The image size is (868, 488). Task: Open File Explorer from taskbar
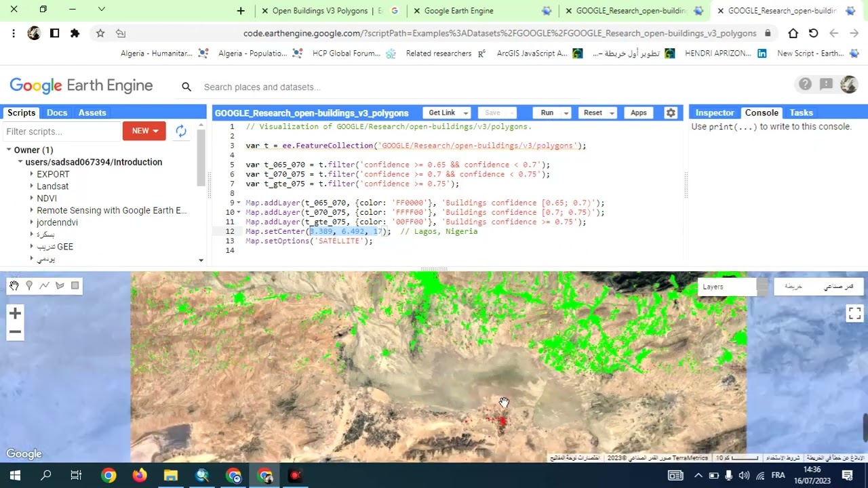pyautogui.click(x=171, y=476)
